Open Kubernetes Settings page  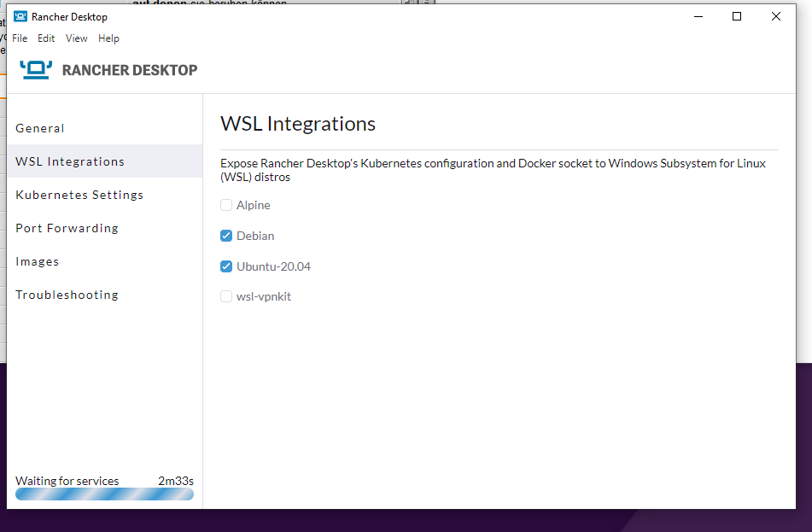point(79,195)
